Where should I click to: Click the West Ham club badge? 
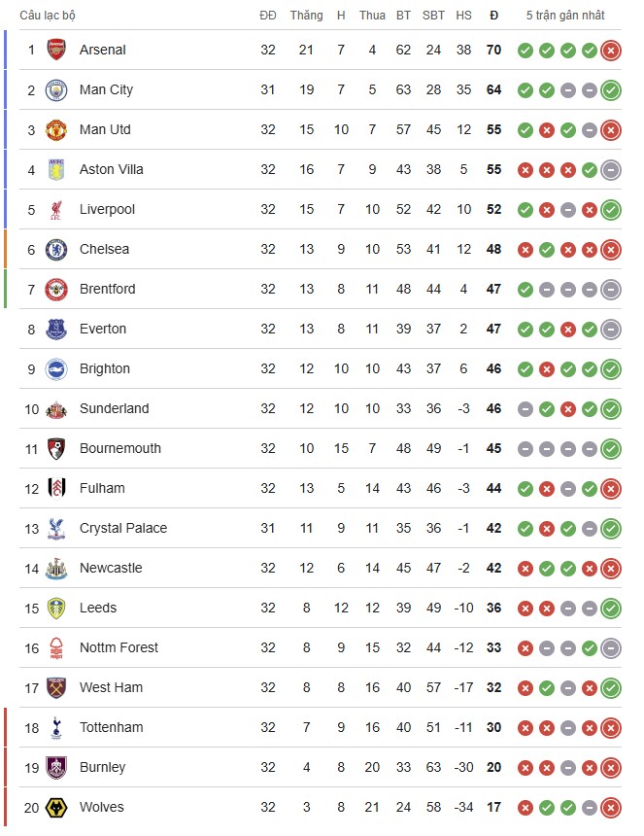pyautogui.click(x=56, y=687)
